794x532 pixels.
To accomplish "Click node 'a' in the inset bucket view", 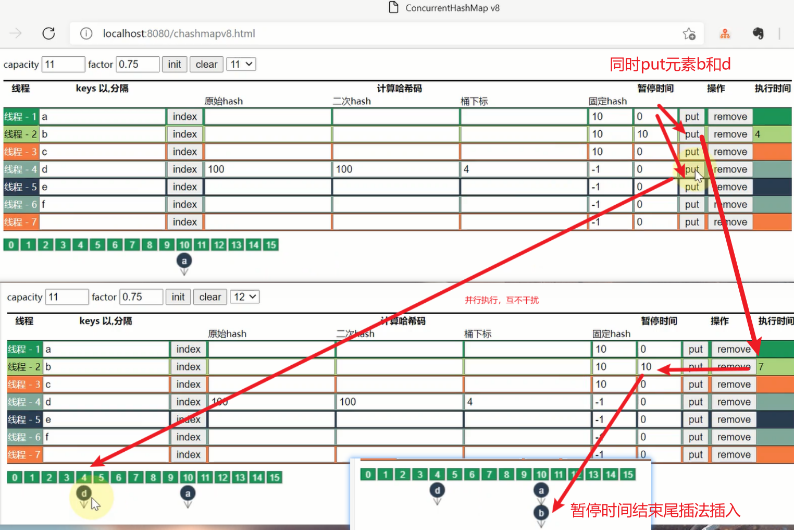I will [x=541, y=490].
